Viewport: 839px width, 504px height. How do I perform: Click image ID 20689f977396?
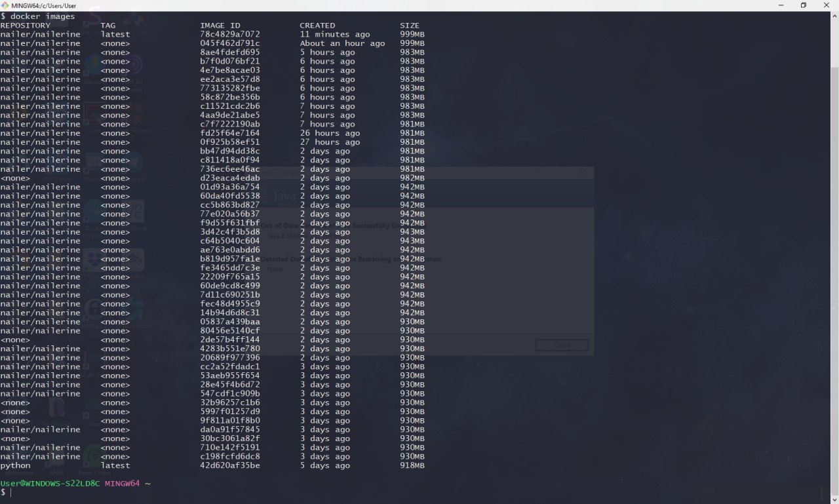coord(230,358)
